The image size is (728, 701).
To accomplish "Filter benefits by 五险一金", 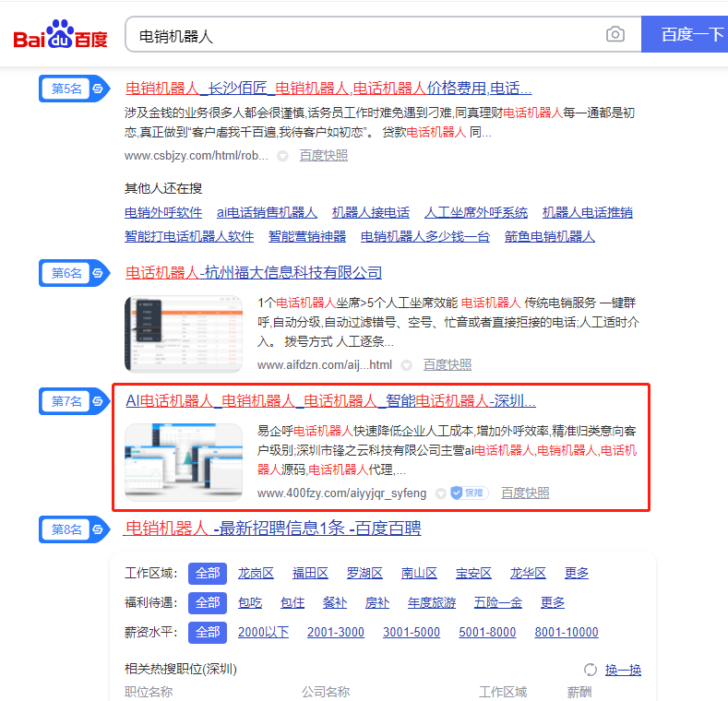I will pos(498,603).
